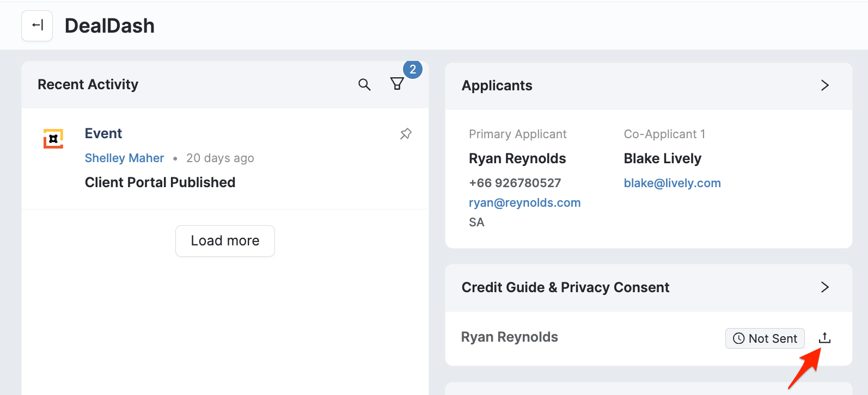Open Shelley Maher's profile link
The height and width of the screenshot is (395, 868).
[124, 158]
